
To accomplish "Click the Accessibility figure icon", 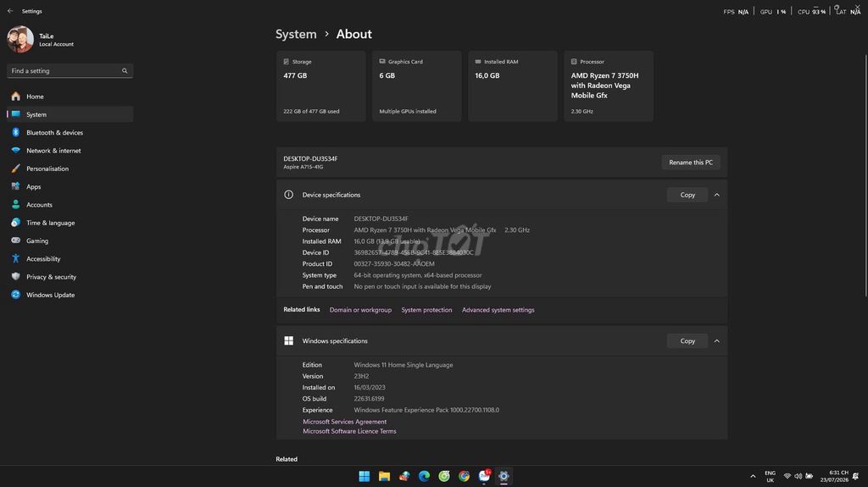I will [x=15, y=258].
